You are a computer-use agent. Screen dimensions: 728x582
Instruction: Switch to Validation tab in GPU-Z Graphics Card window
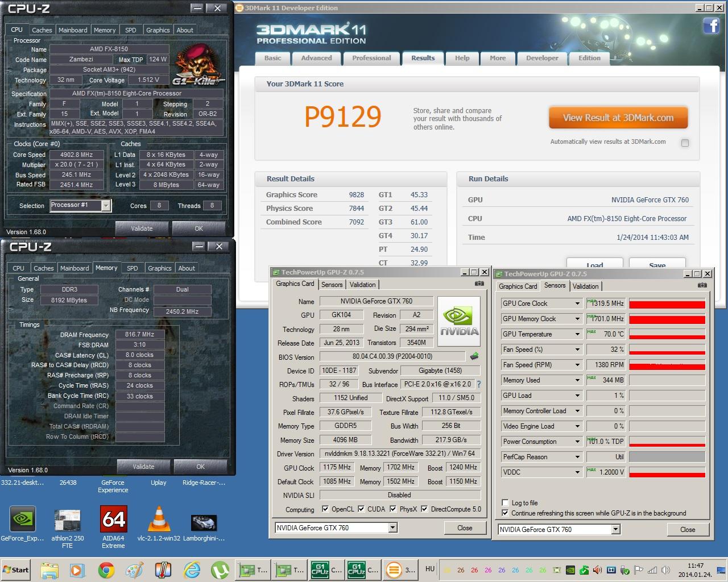[362, 285]
